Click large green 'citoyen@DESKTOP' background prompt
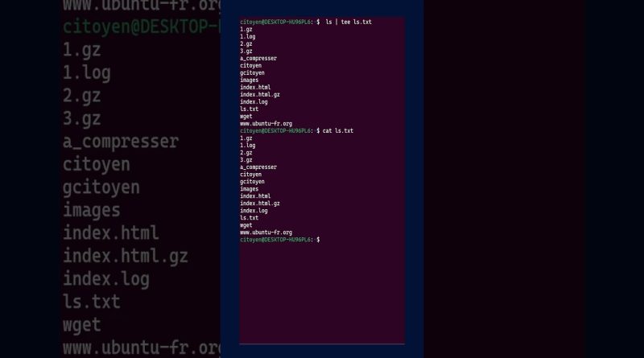 click(x=142, y=27)
